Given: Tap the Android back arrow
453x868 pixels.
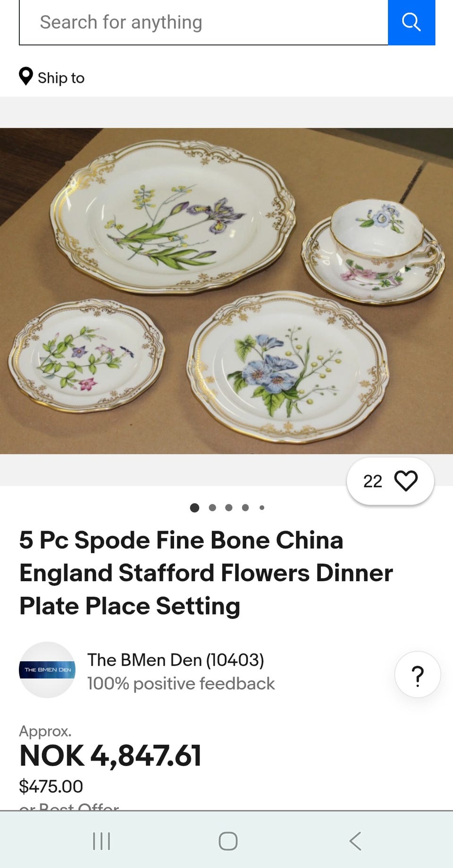Looking at the screenshot, I should click(x=355, y=841).
